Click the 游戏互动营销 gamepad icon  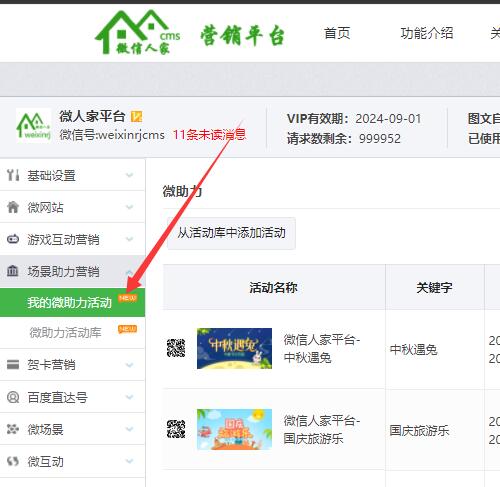point(13,239)
